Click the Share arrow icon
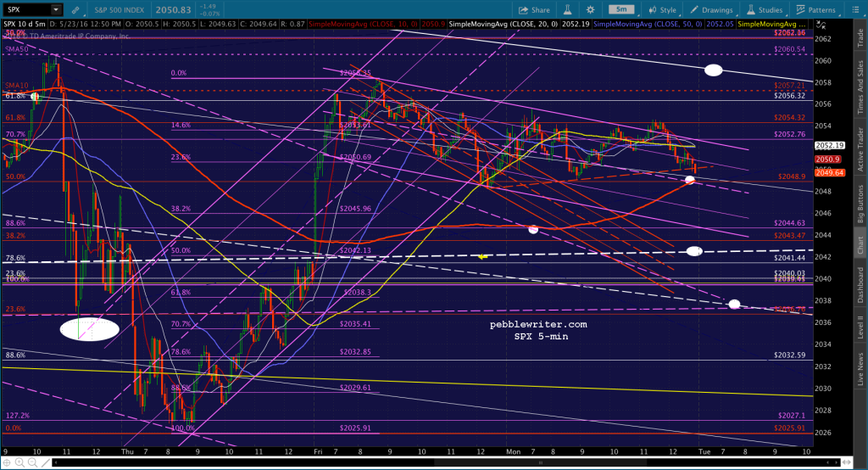This screenshot has width=868, height=470. pyautogui.click(x=522, y=10)
